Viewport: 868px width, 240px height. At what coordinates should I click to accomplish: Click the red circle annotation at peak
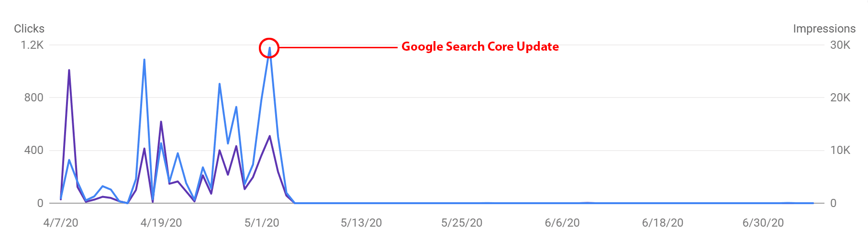pyautogui.click(x=269, y=48)
